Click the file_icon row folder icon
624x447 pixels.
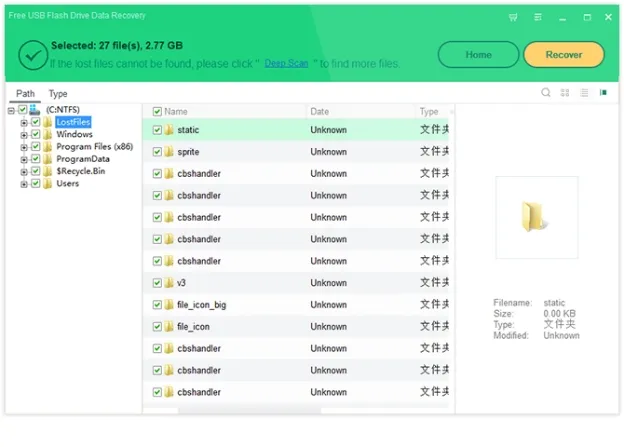click(169, 326)
